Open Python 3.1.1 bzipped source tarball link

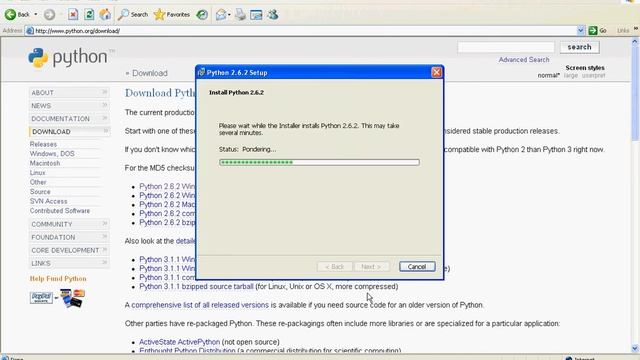pos(196,287)
